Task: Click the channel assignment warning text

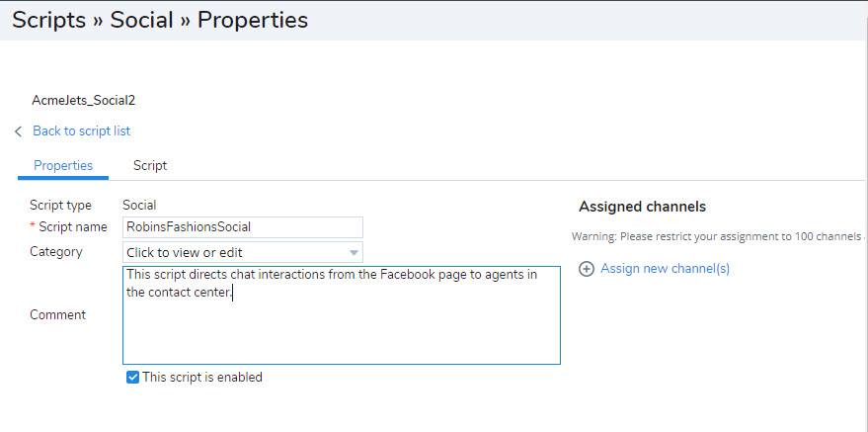Action: pos(719,236)
